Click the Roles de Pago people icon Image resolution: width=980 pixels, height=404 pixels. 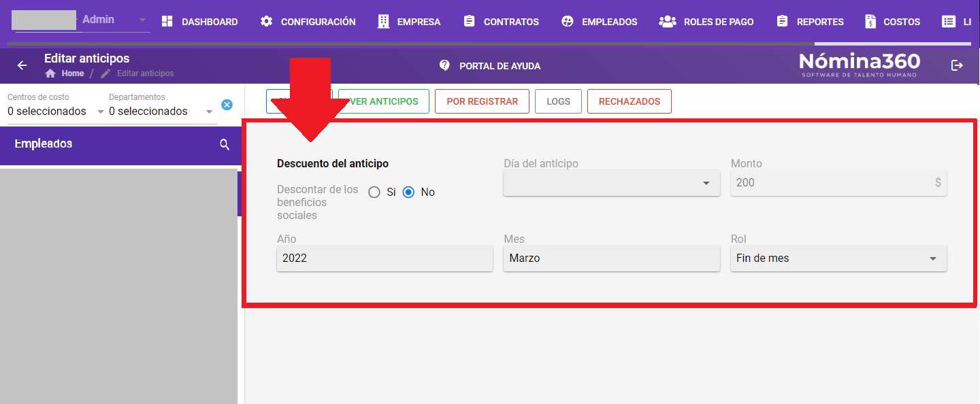coord(667,21)
